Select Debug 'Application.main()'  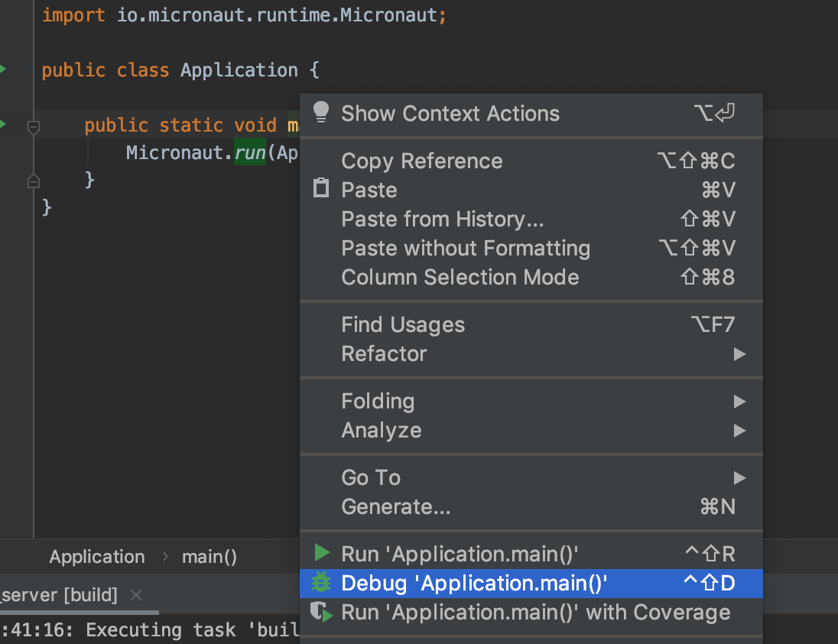pos(531,583)
